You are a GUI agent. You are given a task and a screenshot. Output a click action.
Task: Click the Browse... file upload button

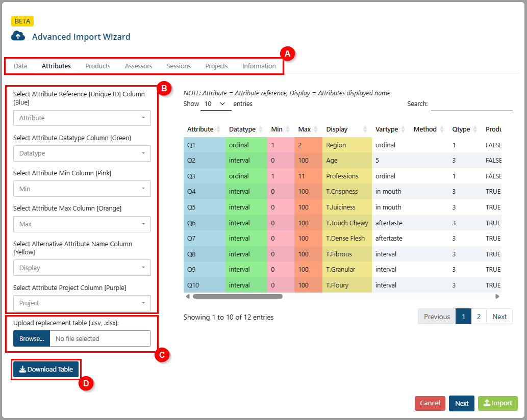tap(32, 339)
